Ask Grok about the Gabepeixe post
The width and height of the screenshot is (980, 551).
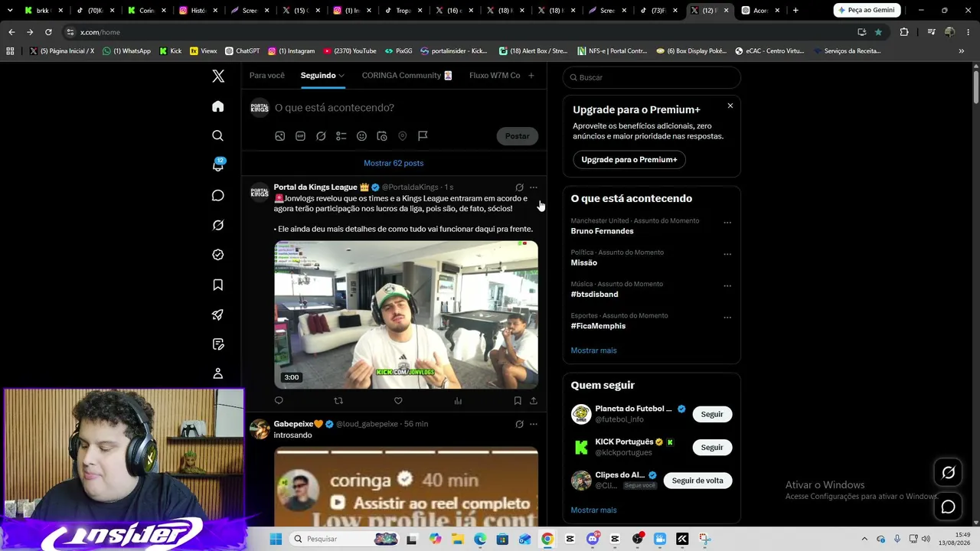[x=519, y=424]
